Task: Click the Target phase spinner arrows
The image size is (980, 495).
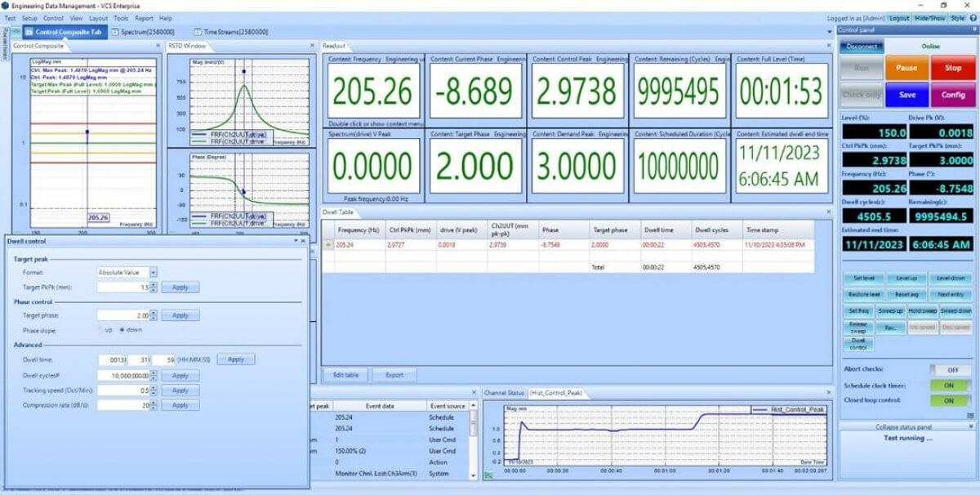Action: [x=154, y=315]
